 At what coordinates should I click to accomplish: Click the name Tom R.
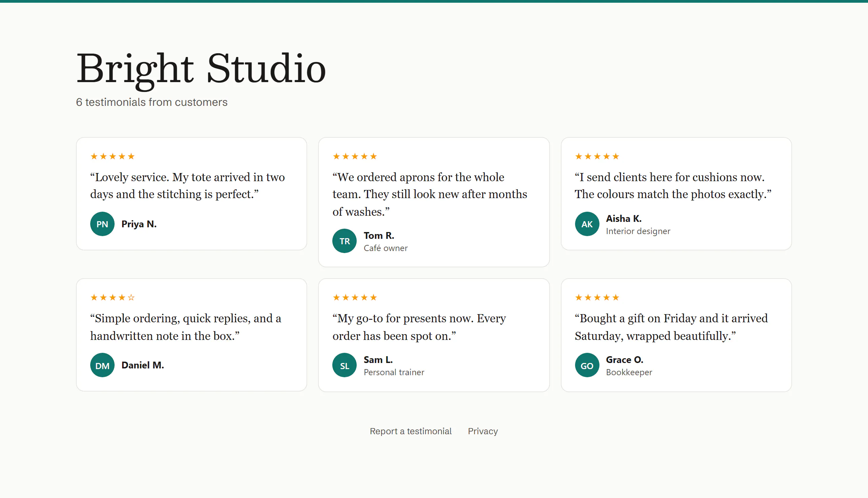coord(379,235)
